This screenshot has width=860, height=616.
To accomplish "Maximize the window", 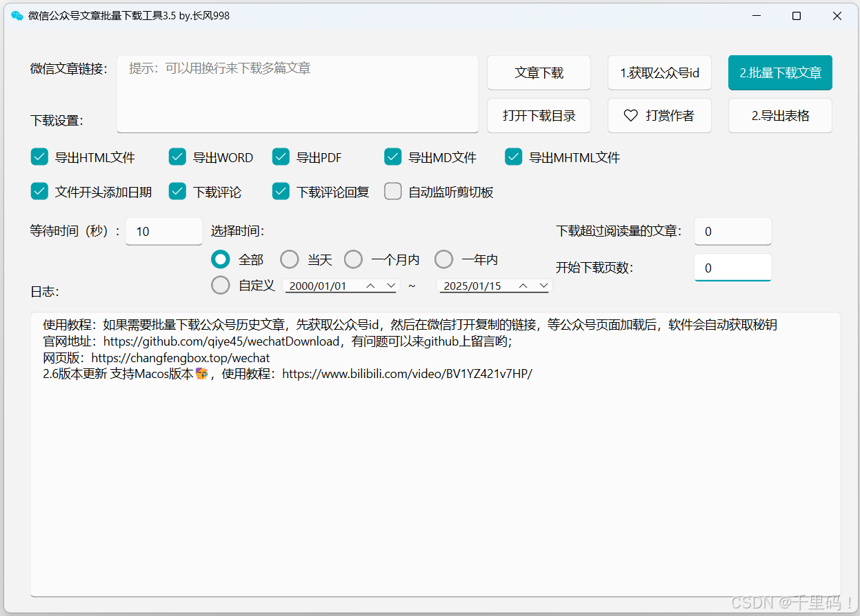I will pos(797,16).
